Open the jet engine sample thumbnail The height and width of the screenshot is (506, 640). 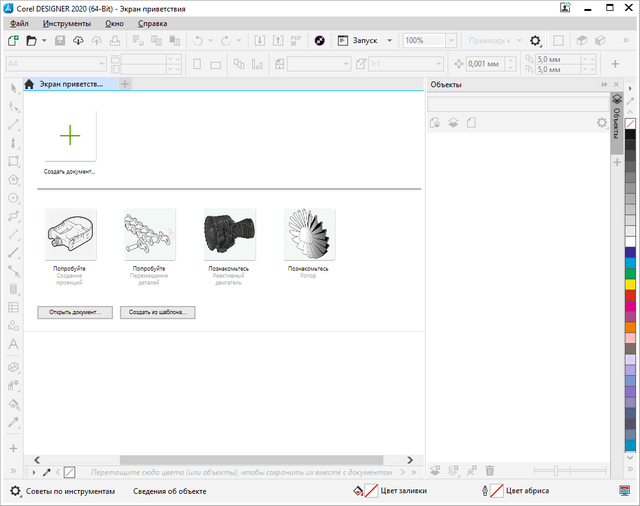pos(229,235)
